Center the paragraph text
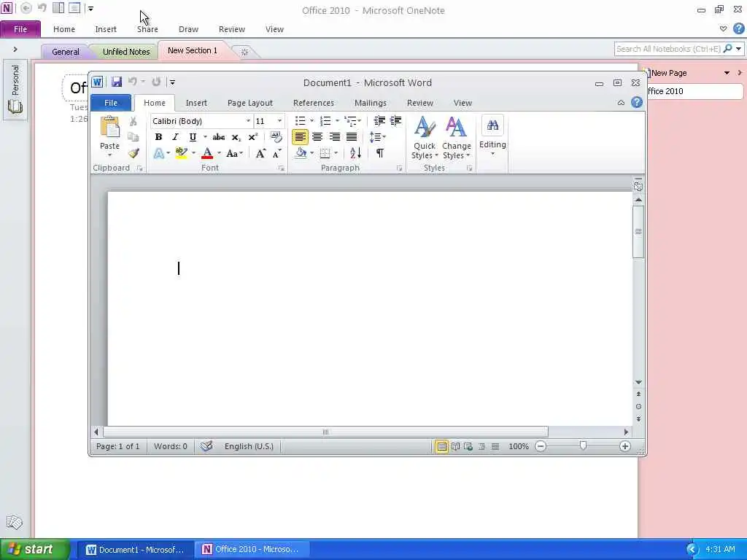Viewport: 747px width, 560px height. tap(317, 137)
